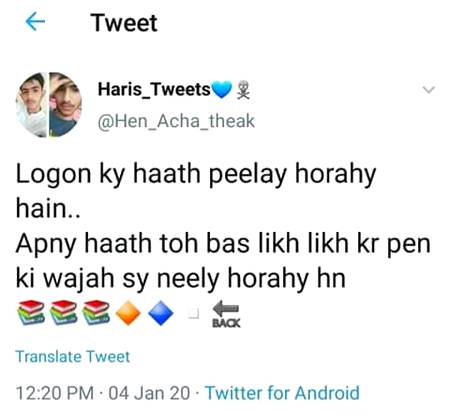Tap the blue heart emoji beside name

tap(222, 90)
